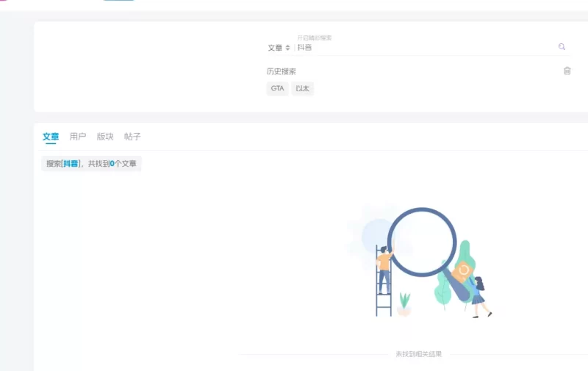This screenshot has width=588, height=371.
Task: Clear search history with trash icon
Action: point(567,71)
